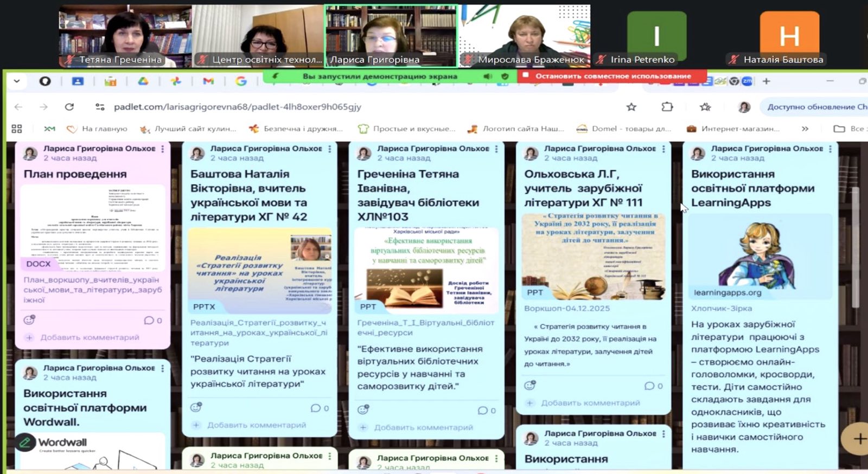Screen dimensions: 868x474
Task: Open comments on the Ольховська Л.Г. post
Action: tap(653, 386)
